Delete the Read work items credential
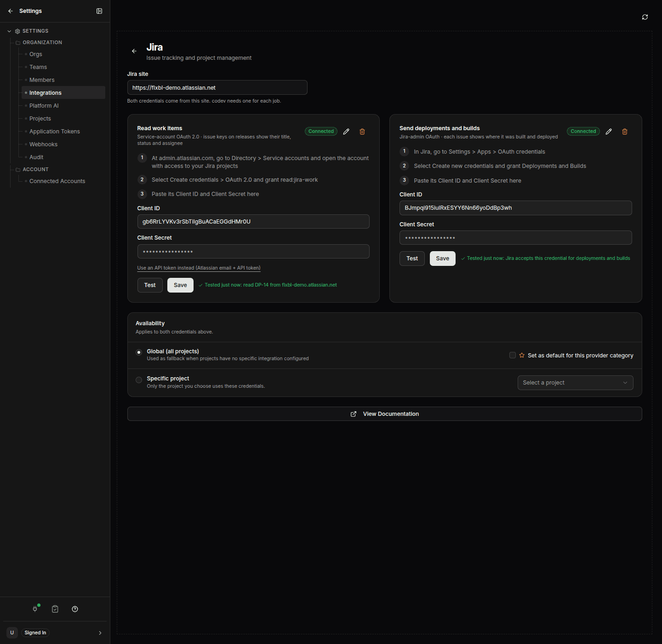The image size is (662, 644). point(362,132)
